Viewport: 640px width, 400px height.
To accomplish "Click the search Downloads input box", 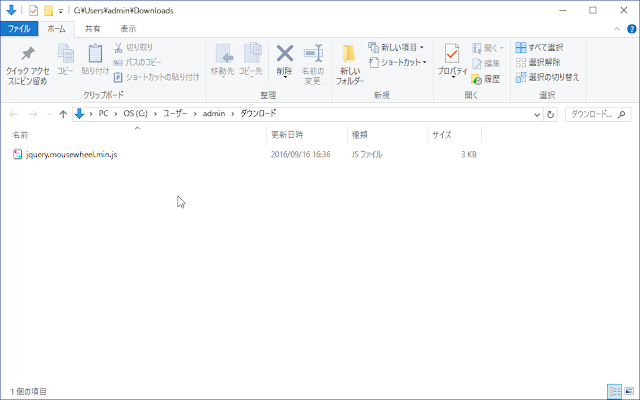I will tap(598, 114).
